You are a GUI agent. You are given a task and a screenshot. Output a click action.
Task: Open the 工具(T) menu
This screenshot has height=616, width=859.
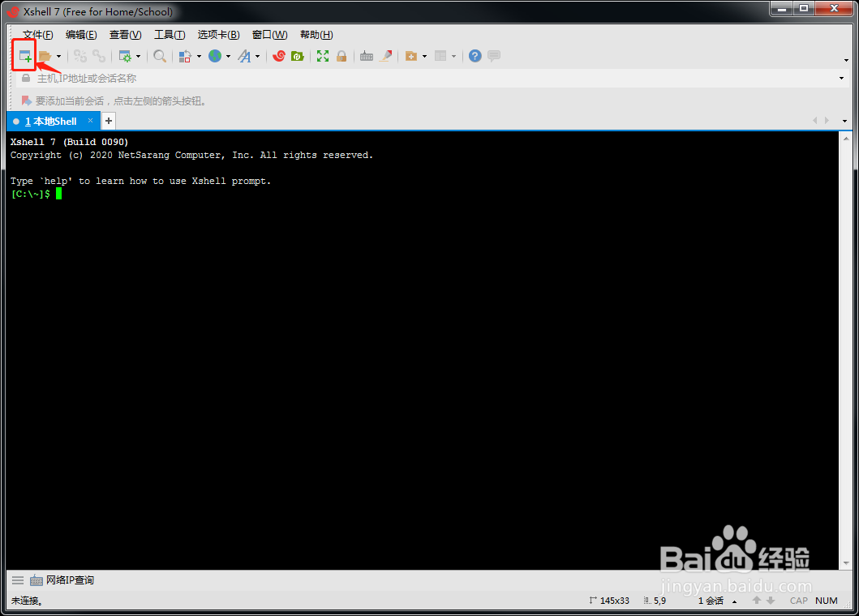[x=170, y=35]
